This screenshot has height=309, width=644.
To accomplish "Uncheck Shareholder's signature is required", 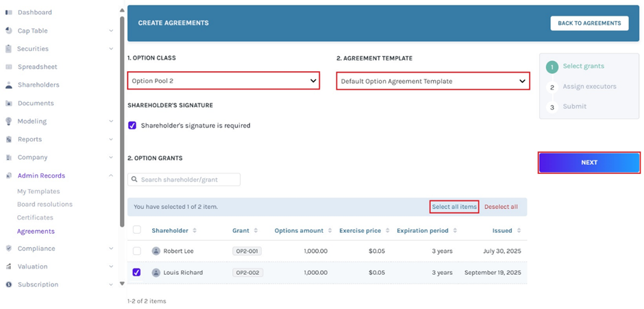I will 132,125.
